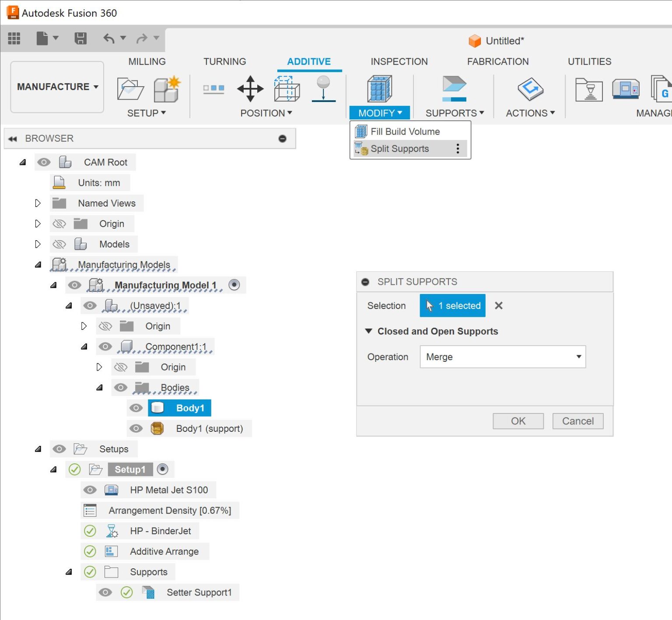Click the Generate icon under Actions
672x620 pixels.
(530, 90)
